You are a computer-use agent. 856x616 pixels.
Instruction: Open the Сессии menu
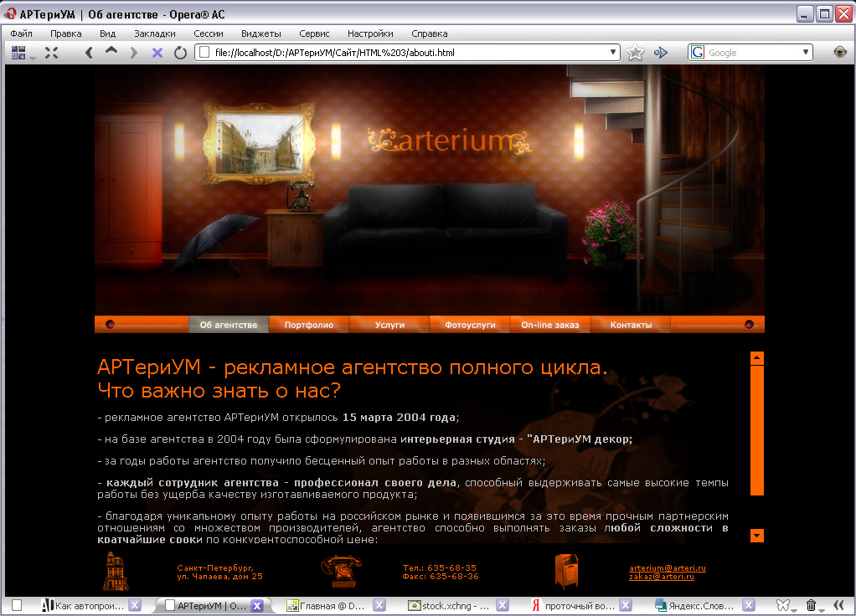pos(209,33)
